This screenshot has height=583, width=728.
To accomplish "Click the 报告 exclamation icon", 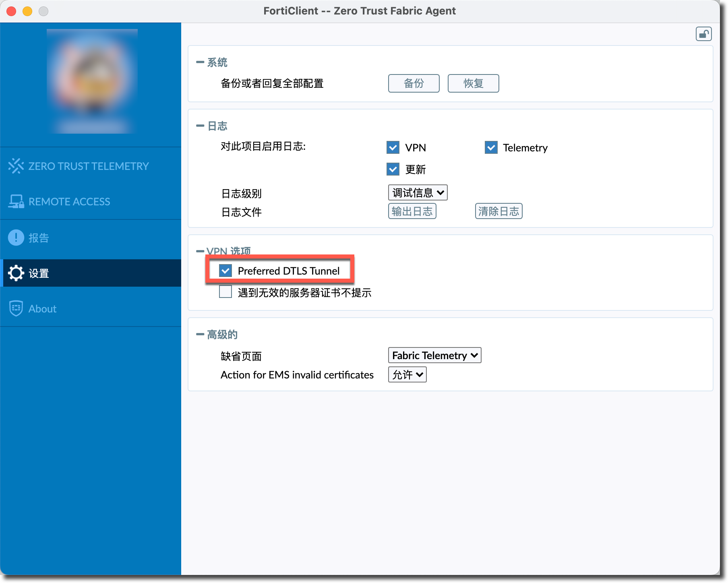I will (x=16, y=238).
